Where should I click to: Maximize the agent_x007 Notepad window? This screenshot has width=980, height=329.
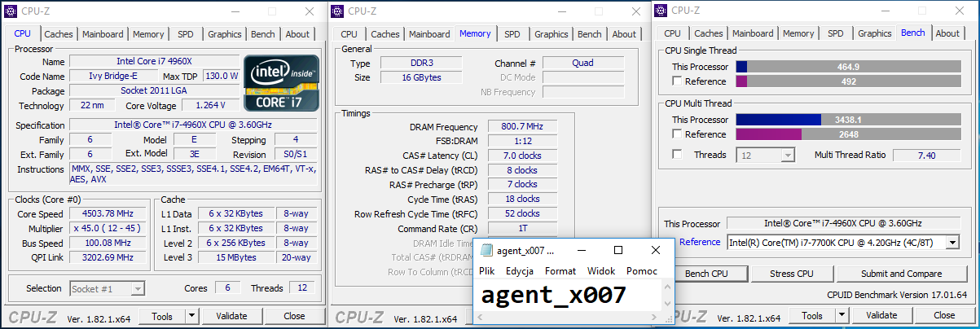coord(617,250)
